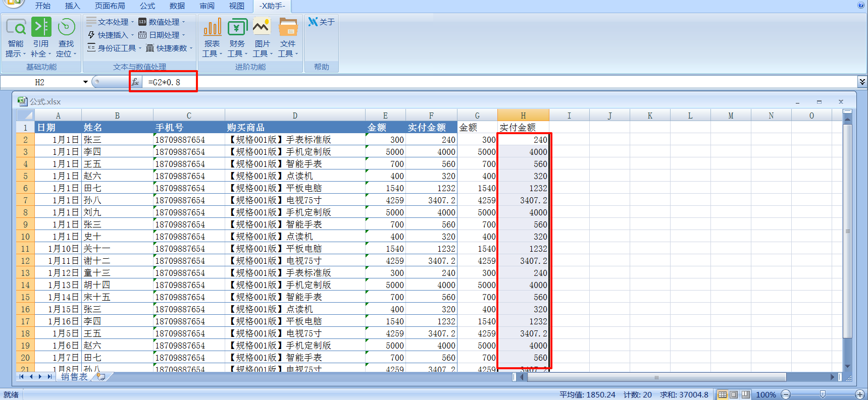This screenshot has width=868, height=400.
Task: Switch to the 视图 ribbon tab
Action: pos(237,6)
